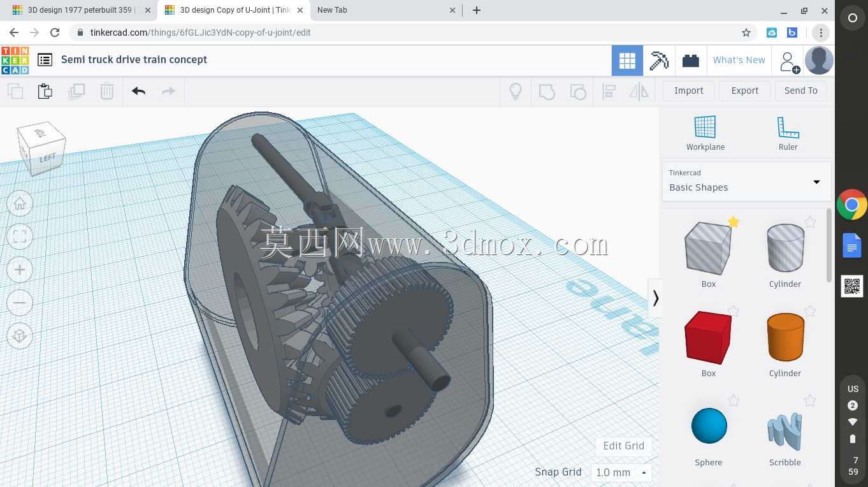Click the What's New link
This screenshot has height=487, width=868.
pyautogui.click(x=739, y=60)
